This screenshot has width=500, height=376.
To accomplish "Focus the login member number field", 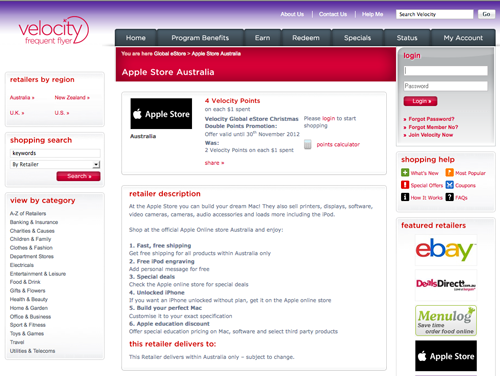I will pos(446,70).
